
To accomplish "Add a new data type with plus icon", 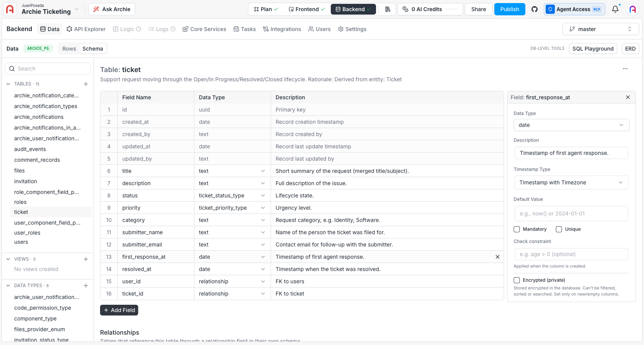I will [86, 286].
